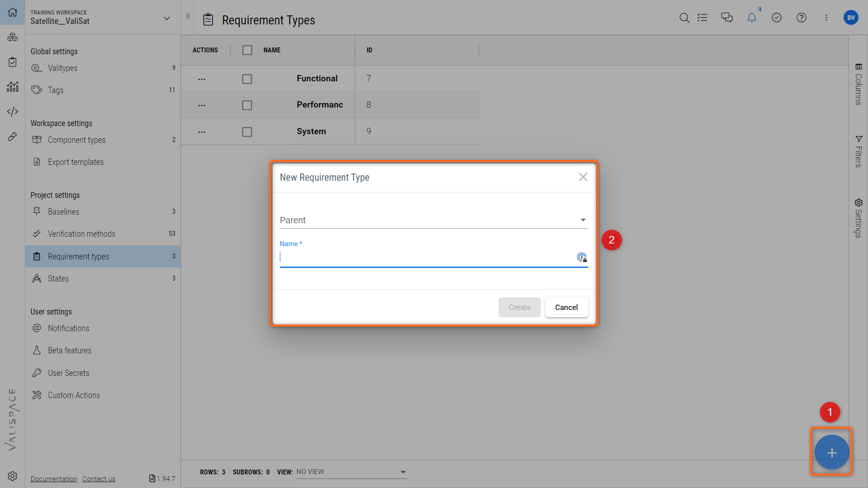Check the Performance row checkbox
868x488 pixels.
tap(247, 105)
